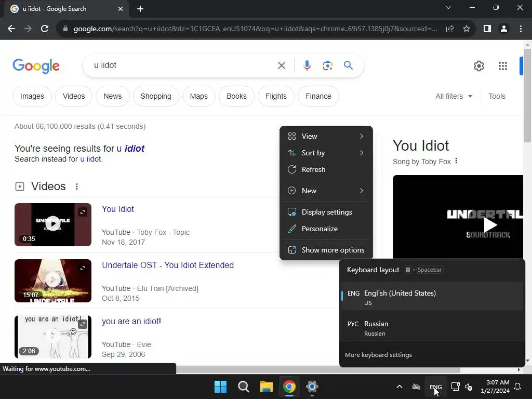Image resolution: width=532 pixels, height=399 pixels.
Task: Choose Refresh in the context menu
Action: pyautogui.click(x=326, y=169)
